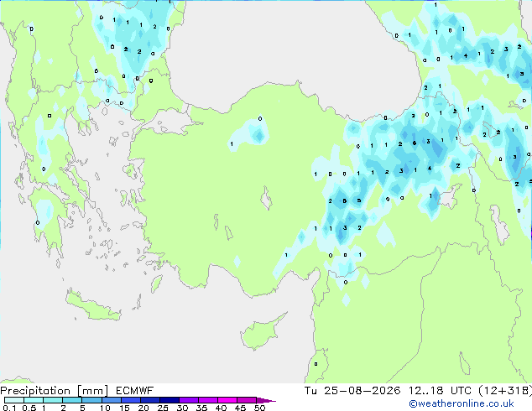Click the 0.5–1 mm legend swatch
The width and height of the screenshot is (532, 411).
tap(34, 400)
